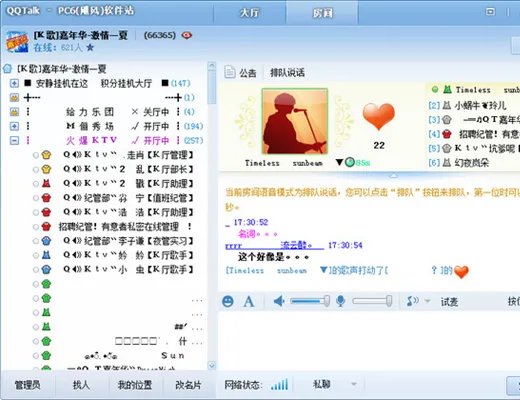Mute the speaker volume icon
520x400 pixels.
[279, 302]
